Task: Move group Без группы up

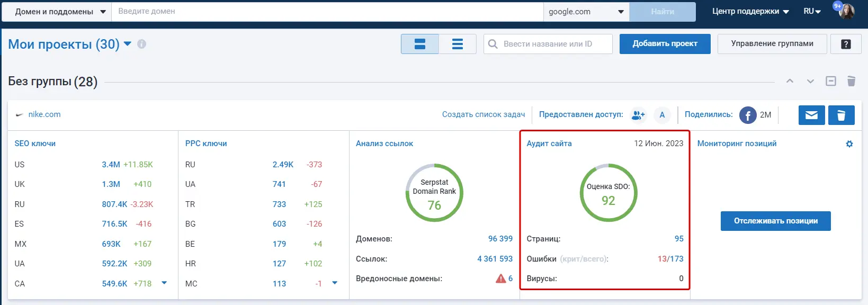Action: 790,81
